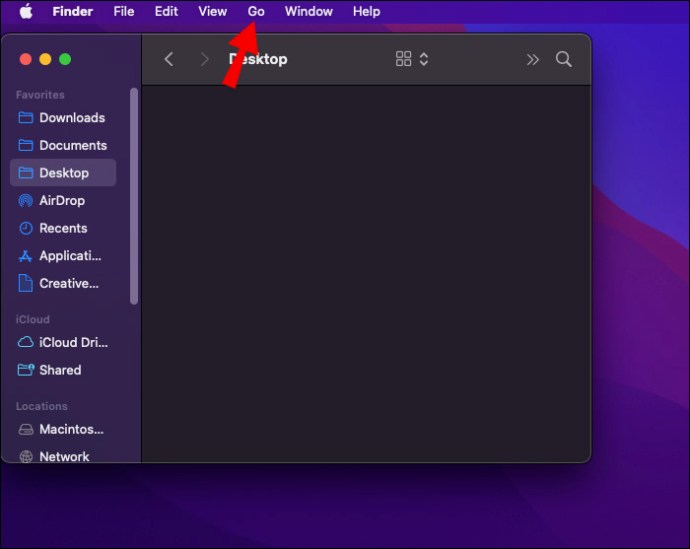Click the Desktop window title

tap(258, 59)
